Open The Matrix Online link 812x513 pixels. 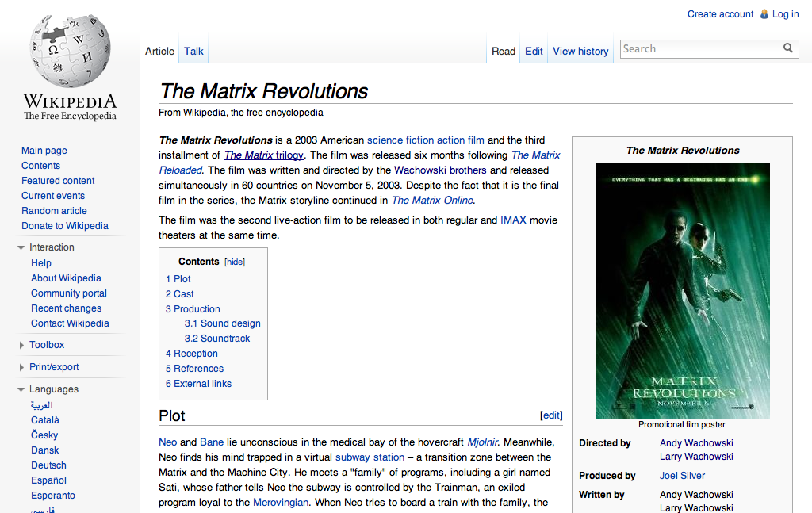pyautogui.click(x=432, y=200)
